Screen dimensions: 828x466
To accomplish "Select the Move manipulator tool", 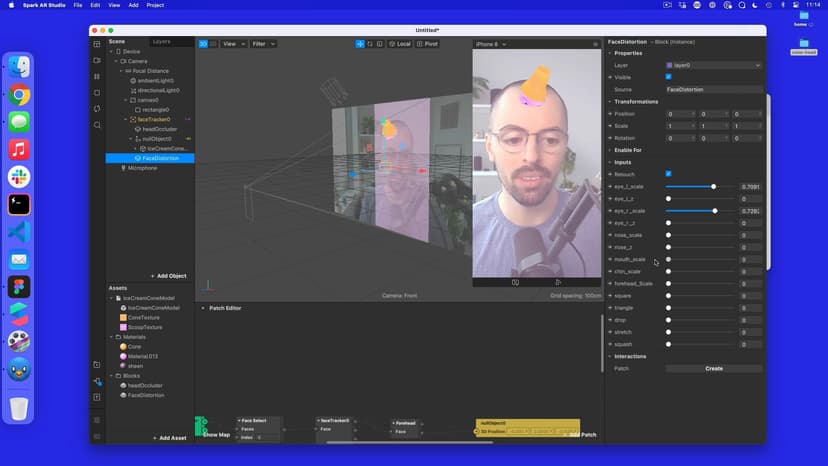I will 360,44.
